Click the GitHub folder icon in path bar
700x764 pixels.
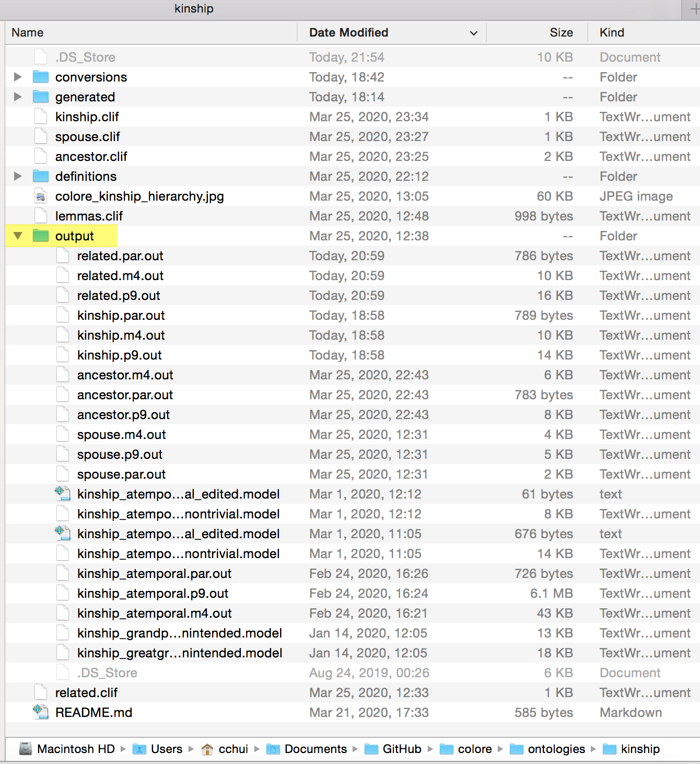[x=371, y=749]
